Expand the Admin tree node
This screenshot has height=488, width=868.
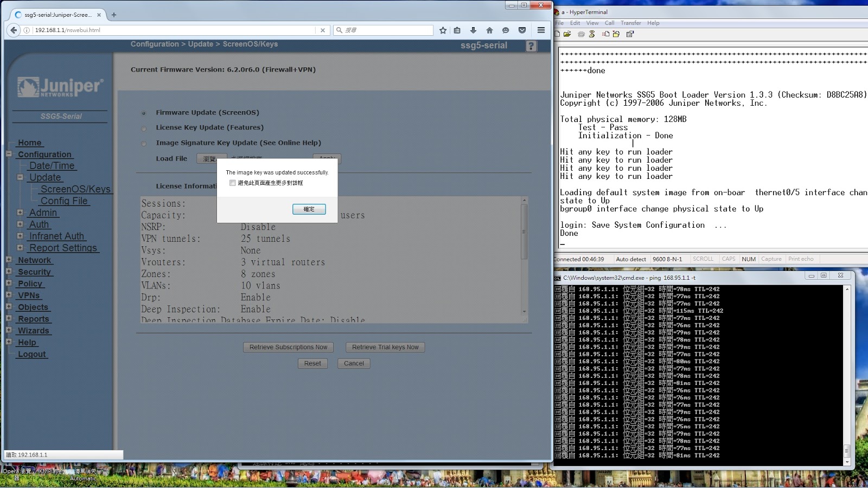click(x=20, y=213)
